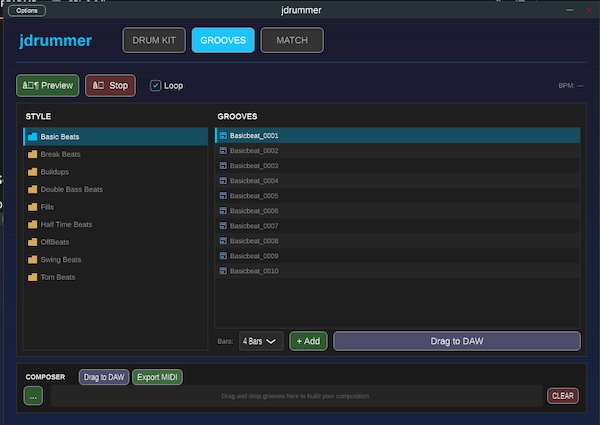600x425 pixels.
Task: Stop the groove playback
Action: click(x=110, y=85)
